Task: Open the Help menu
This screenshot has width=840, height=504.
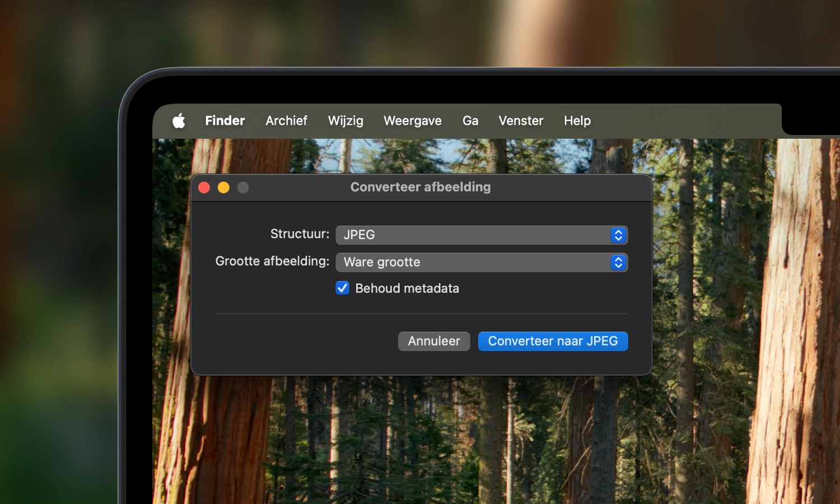Action: pyautogui.click(x=577, y=120)
